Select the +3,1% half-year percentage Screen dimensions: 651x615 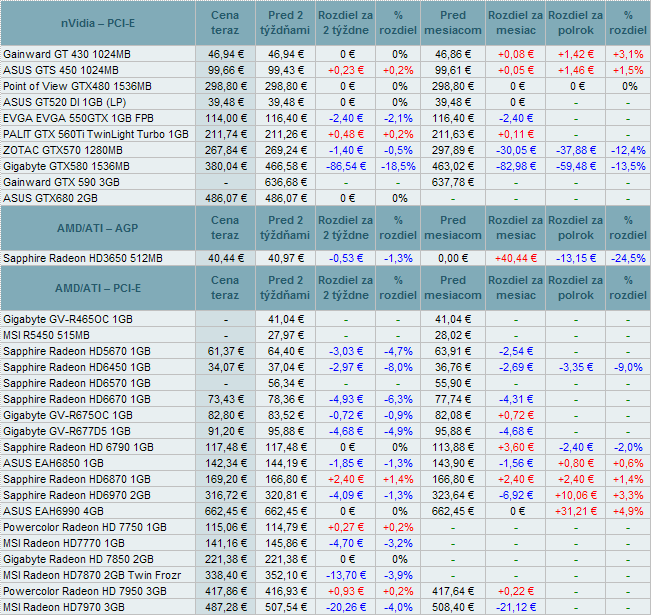[x=628, y=54]
